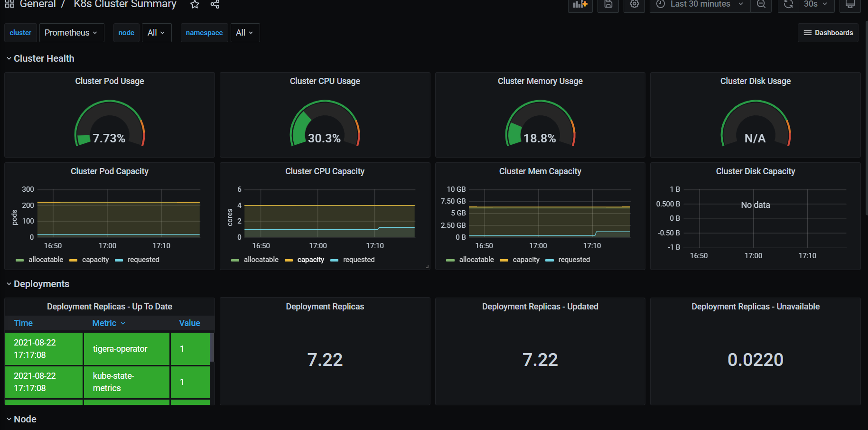The width and height of the screenshot is (868, 430).
Task: Sort table by Value column
Action: (189, 323)
